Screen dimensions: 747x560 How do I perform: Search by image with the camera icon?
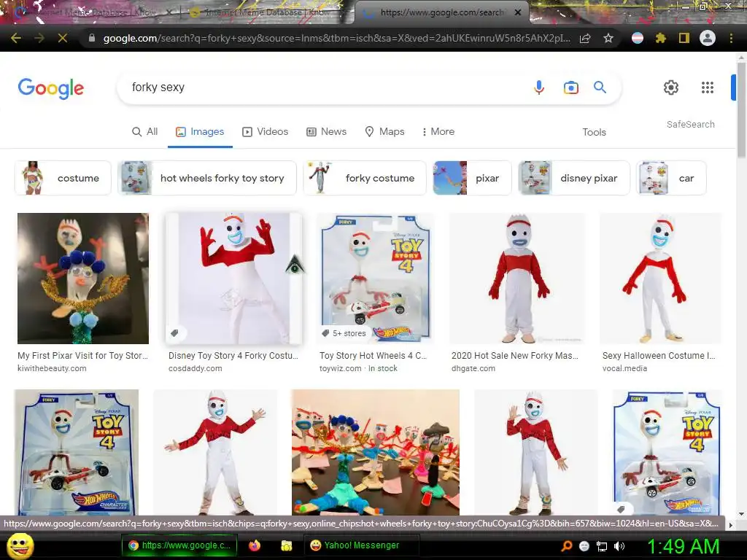[x=570, y=87]
